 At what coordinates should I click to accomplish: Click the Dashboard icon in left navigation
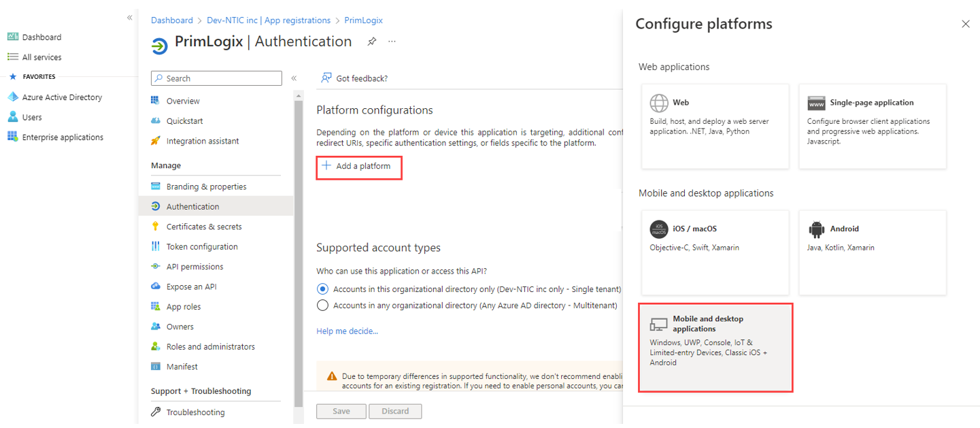pyautogui.click(x=13, y=37)
